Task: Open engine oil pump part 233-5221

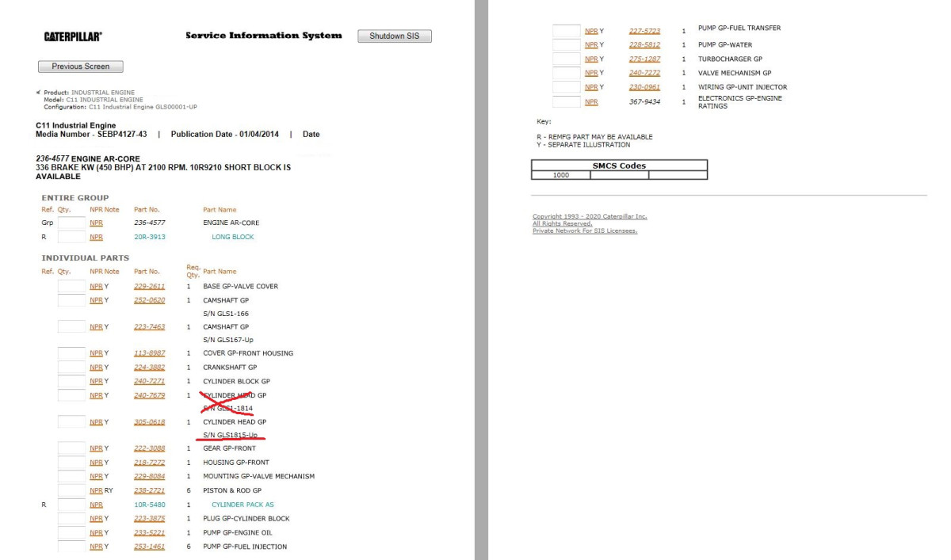Action: [150, 533]
